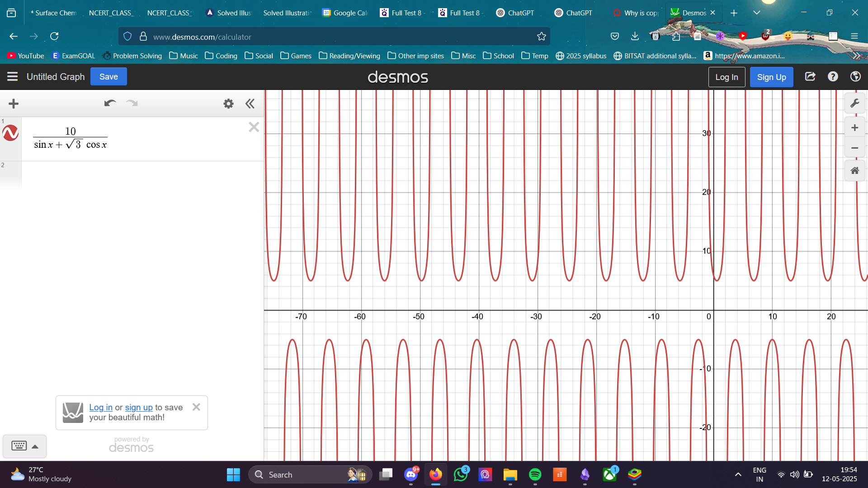Switch to Solved Illus tab

coord(229,13)
